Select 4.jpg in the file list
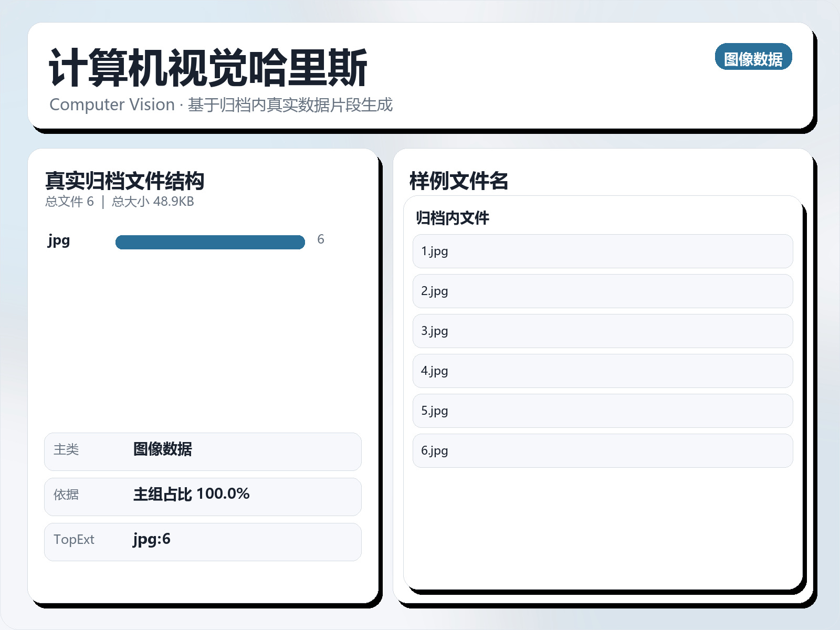This screenshot has width=840, height=630. point(602,371)
